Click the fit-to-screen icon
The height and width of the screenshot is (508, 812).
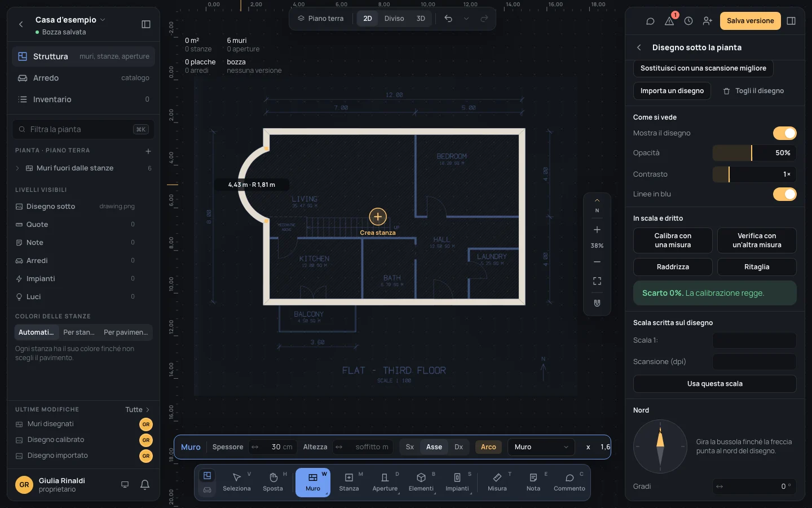coord(597,281)
